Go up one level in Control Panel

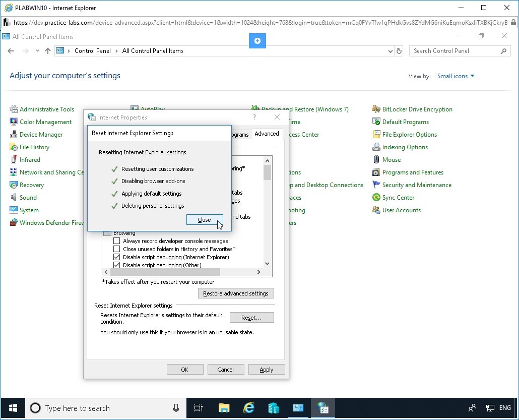pos(48,51)
